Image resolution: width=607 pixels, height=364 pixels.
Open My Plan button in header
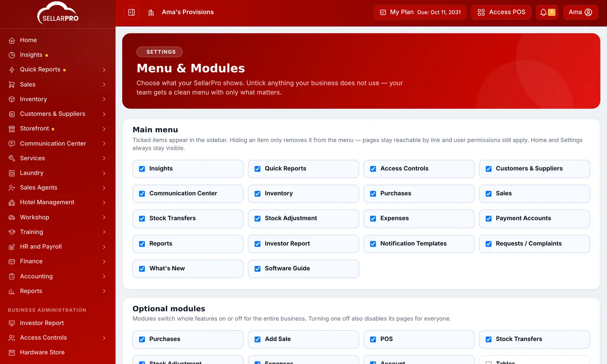tap(420, 12)
